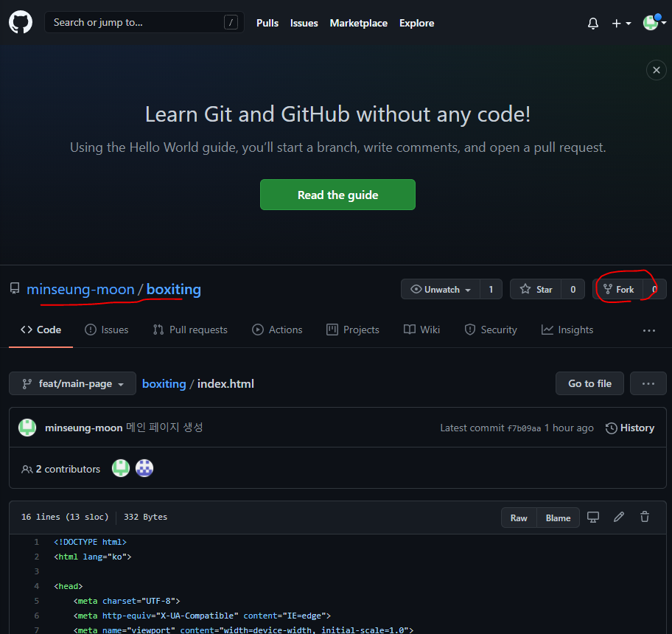The height and width of the screenshot is (634, 672).
Task: Open the feat/main-page branch selector
Action: tap(72, 383)
